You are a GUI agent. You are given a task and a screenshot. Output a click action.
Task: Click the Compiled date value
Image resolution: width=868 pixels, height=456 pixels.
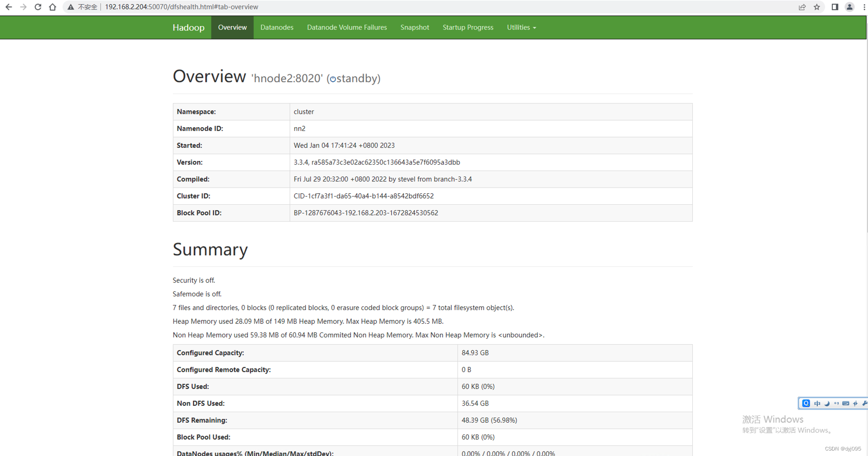(383, 179)
